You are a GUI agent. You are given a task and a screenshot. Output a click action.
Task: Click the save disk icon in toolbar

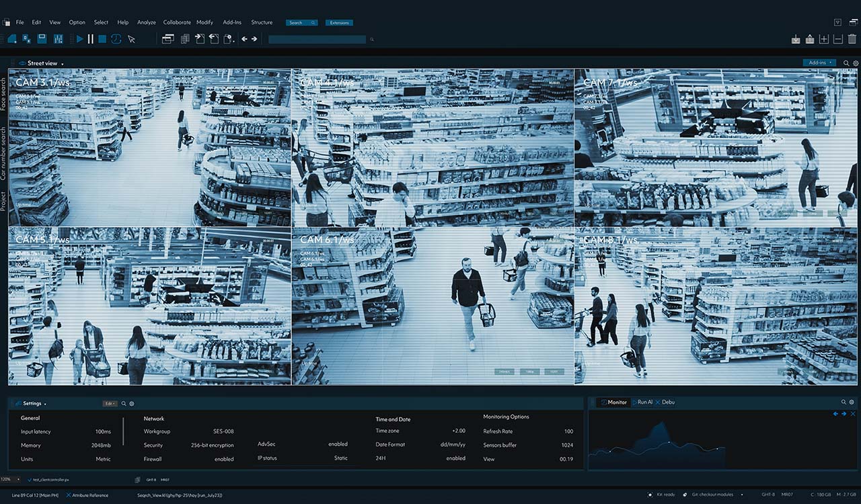[42, 39]
